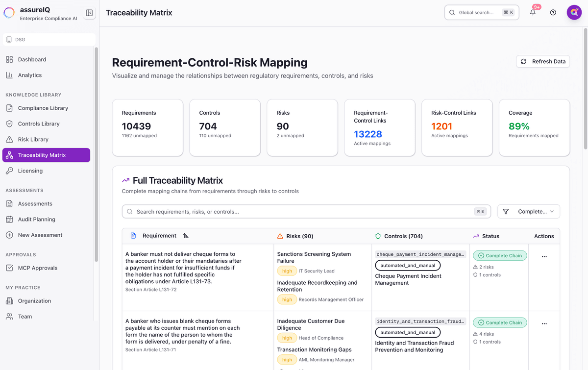Collapse the sidebar with panel toggle icon

click(x=89, y=13)
